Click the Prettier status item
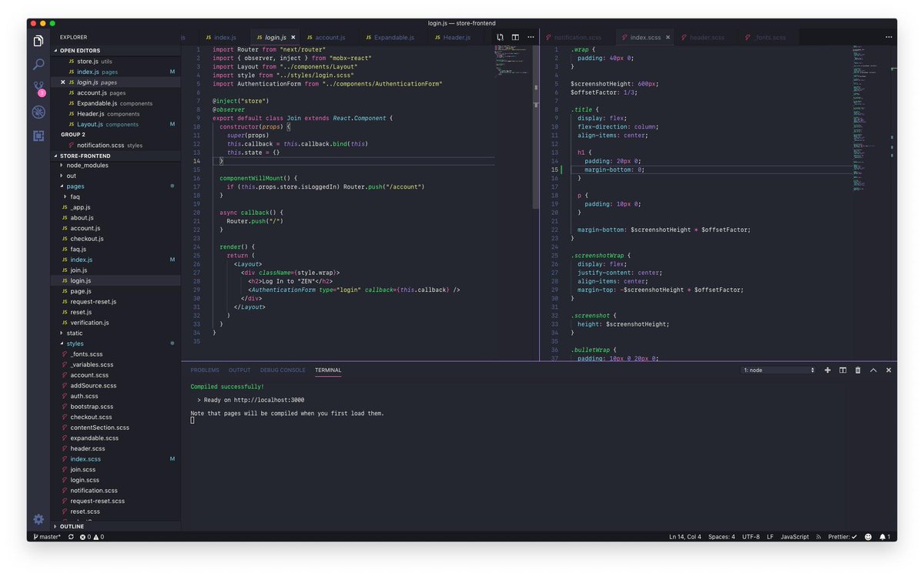The width and height of the screenshot is (924, 577). [x=842, y=536]
